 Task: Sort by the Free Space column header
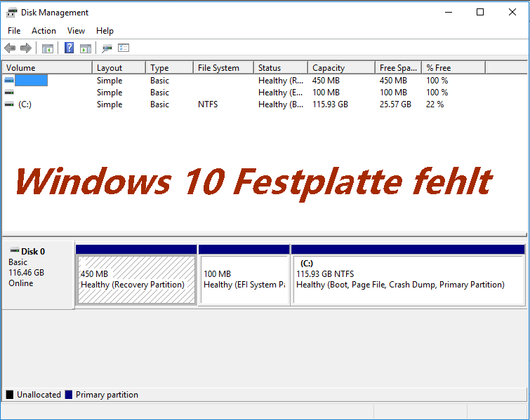(x=399, y=68)
